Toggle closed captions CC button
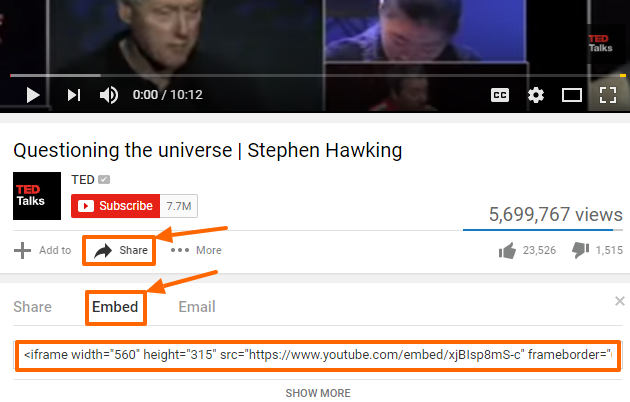This screenshot has width=630, height=402. (500, 95)
